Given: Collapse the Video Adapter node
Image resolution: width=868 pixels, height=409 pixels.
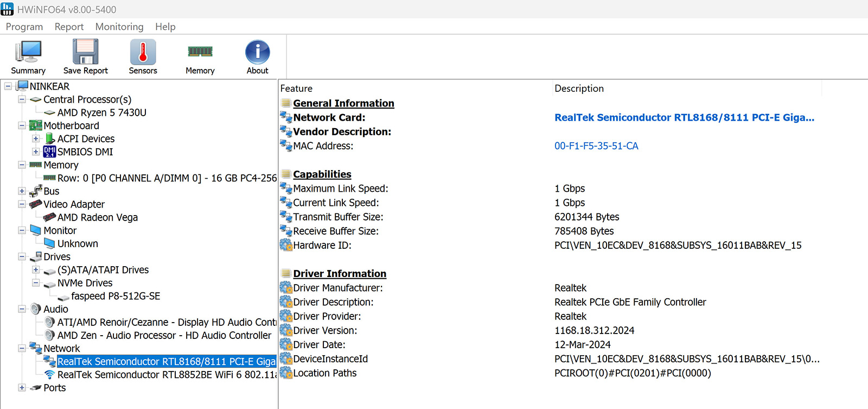Looking at the screenshot, I should 22,204.
